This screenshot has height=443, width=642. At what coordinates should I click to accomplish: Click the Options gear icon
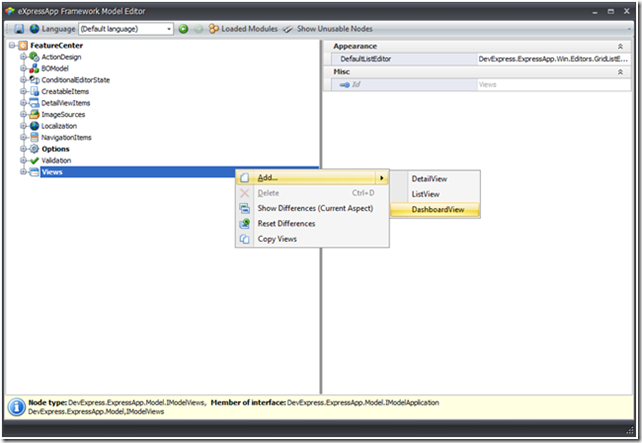click(x=34, y=149)
